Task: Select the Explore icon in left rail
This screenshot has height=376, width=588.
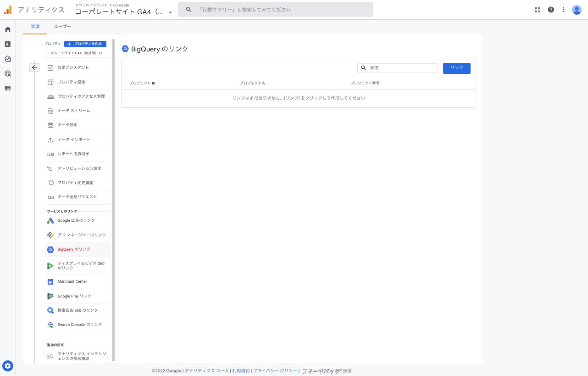Action: coord(7,59)
